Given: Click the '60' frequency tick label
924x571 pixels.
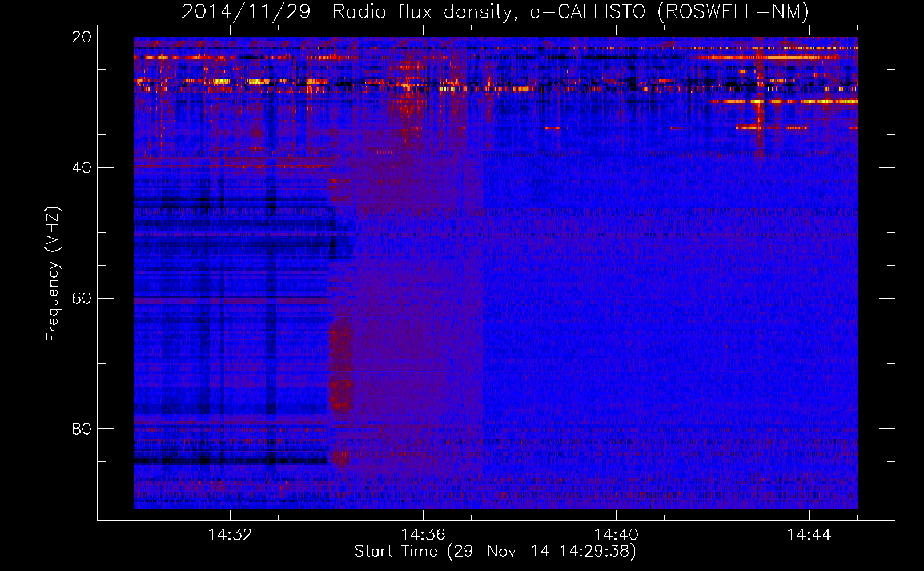Looking at the screenshot, I should tap(82, 299).
